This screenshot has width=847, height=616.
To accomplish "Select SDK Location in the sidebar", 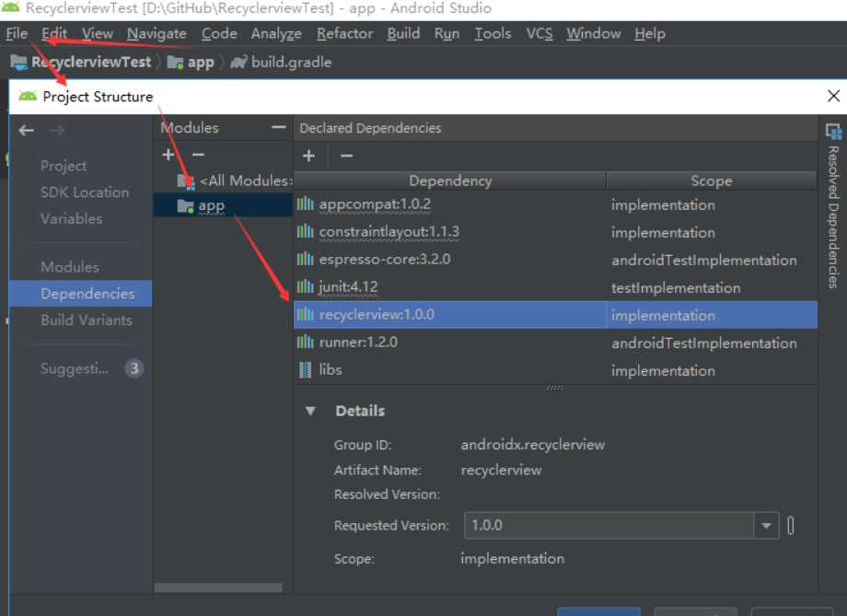I will point(85,192).
